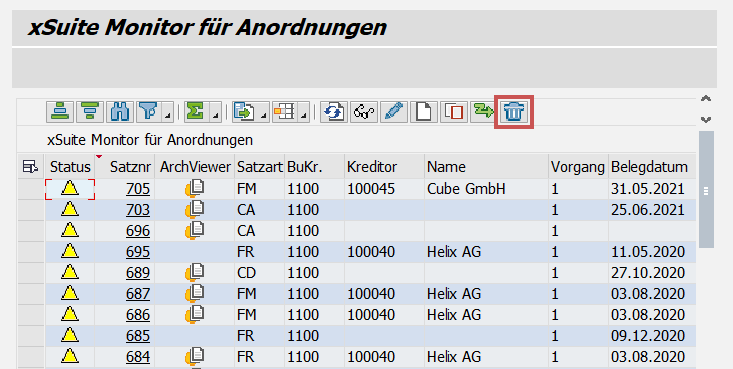Calculate total with the sigma icon

196,112
